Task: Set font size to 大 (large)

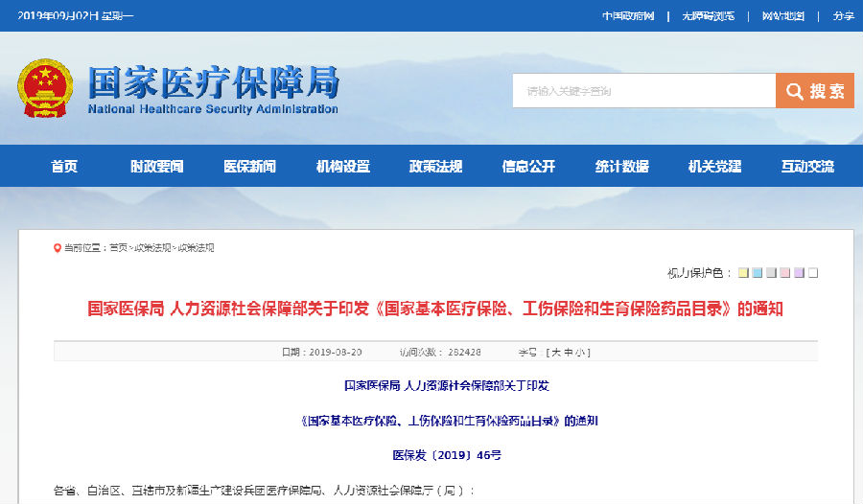Action: coord(556,353)
